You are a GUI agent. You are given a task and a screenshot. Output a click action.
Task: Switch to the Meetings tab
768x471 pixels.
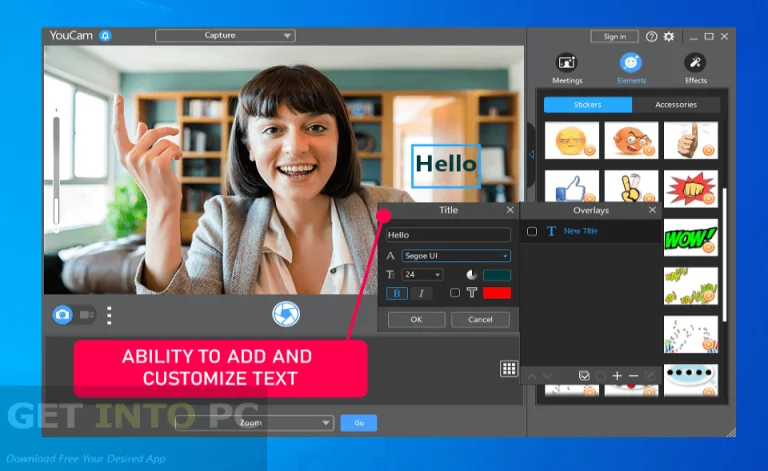[567, 69]
